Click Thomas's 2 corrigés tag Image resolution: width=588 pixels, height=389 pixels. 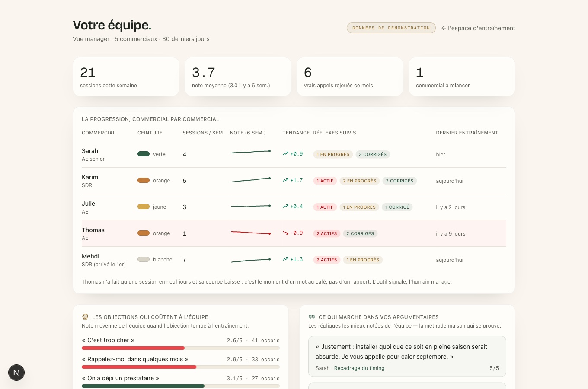click(360, 233)
